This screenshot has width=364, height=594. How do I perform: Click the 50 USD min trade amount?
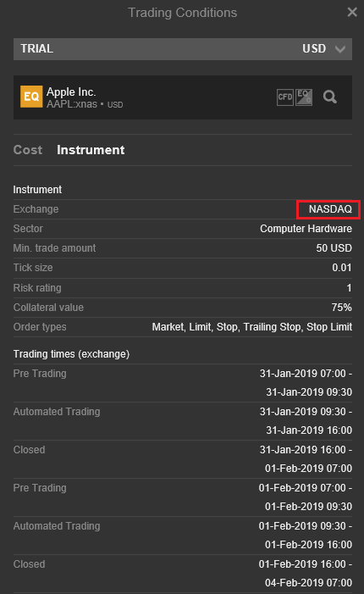pos(334,248)
